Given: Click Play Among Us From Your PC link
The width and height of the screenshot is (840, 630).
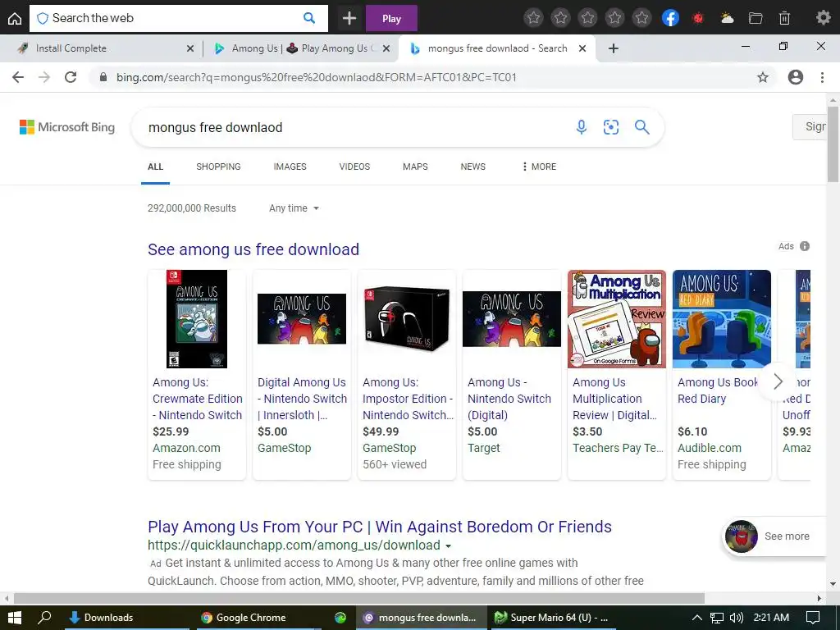Looking at the screenshot, I should coord(380,527).
